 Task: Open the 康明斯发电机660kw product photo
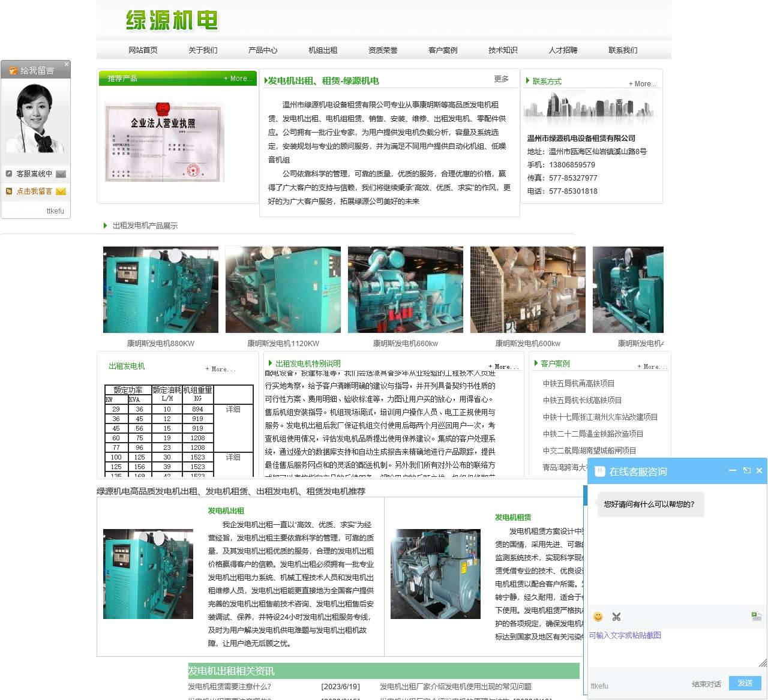tap(406, 290)
